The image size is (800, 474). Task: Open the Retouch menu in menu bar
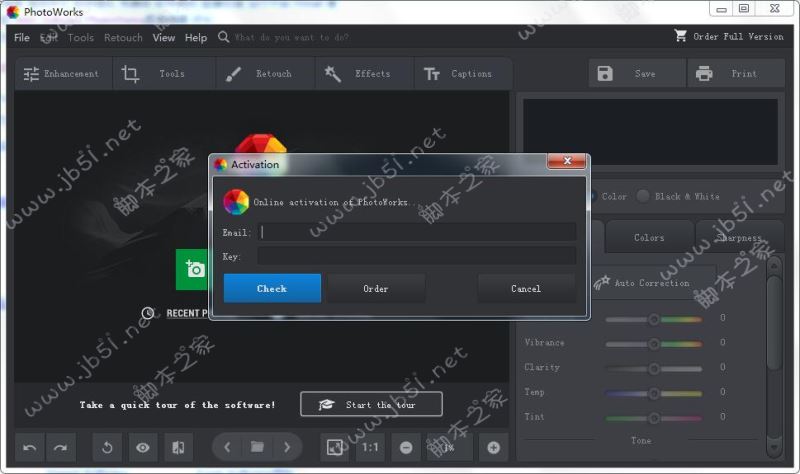(123, 37)
